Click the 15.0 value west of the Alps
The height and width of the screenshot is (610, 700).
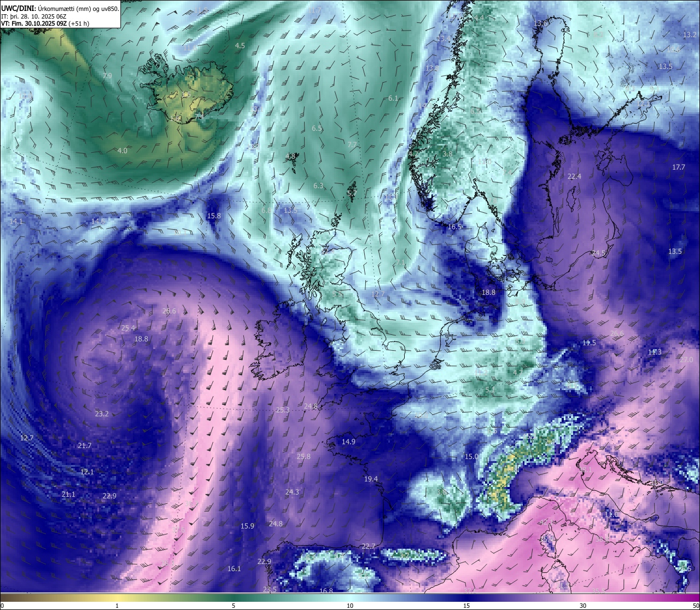pos(471,456)
